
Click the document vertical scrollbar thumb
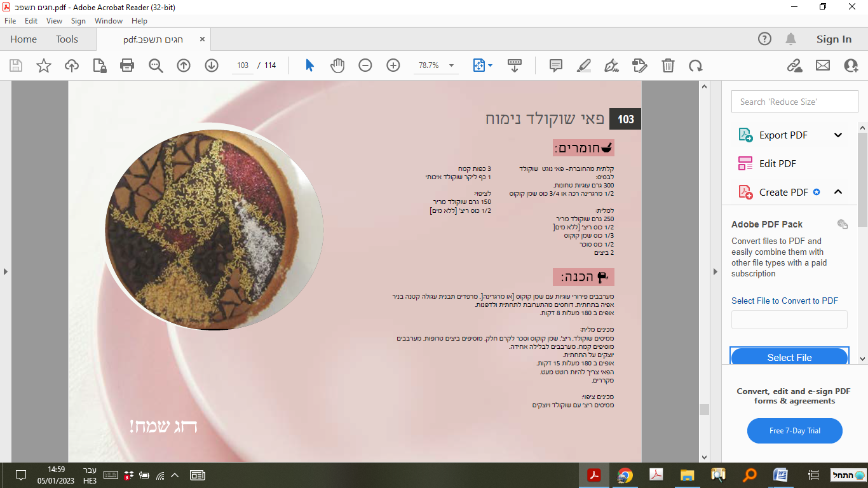point(704,410)
